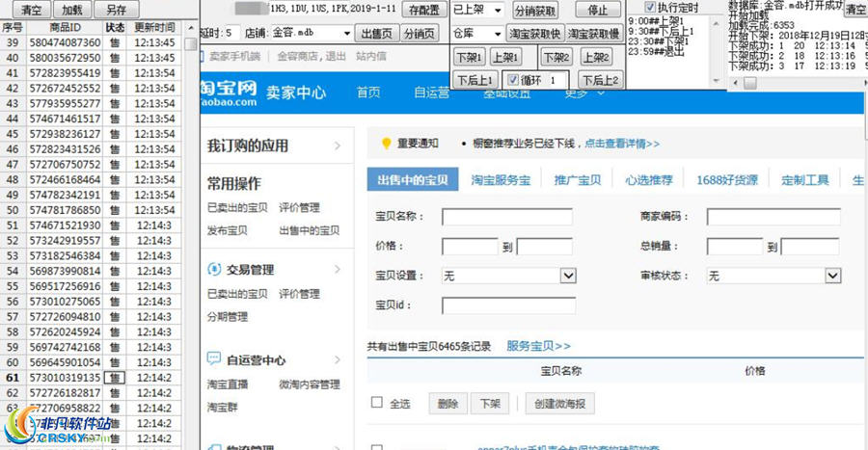The height and width of the screenshot is (450, 868).
Task: Switch to the 出售中的宝贝 tab
Action: tap(413, 179)
